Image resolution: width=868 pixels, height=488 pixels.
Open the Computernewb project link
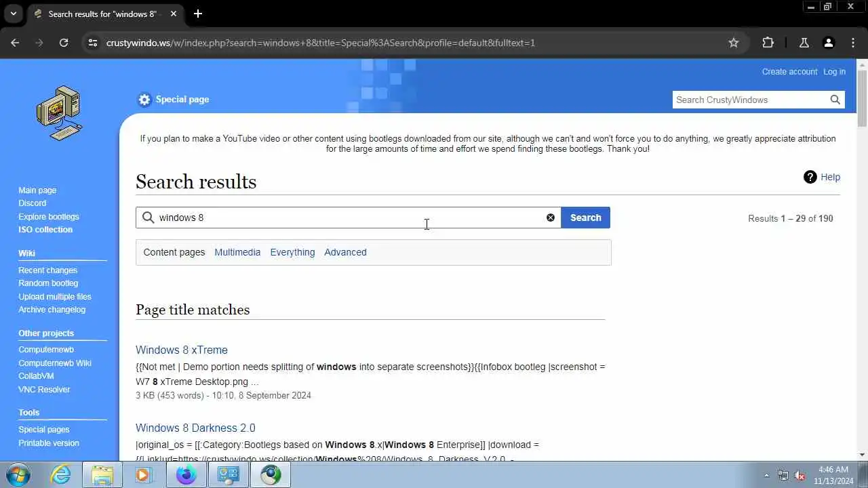tap(46, 350)
